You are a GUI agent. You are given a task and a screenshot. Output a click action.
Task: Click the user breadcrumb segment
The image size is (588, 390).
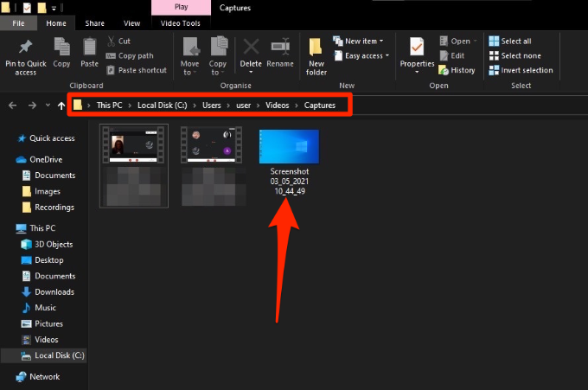click(x=243, y=105)
